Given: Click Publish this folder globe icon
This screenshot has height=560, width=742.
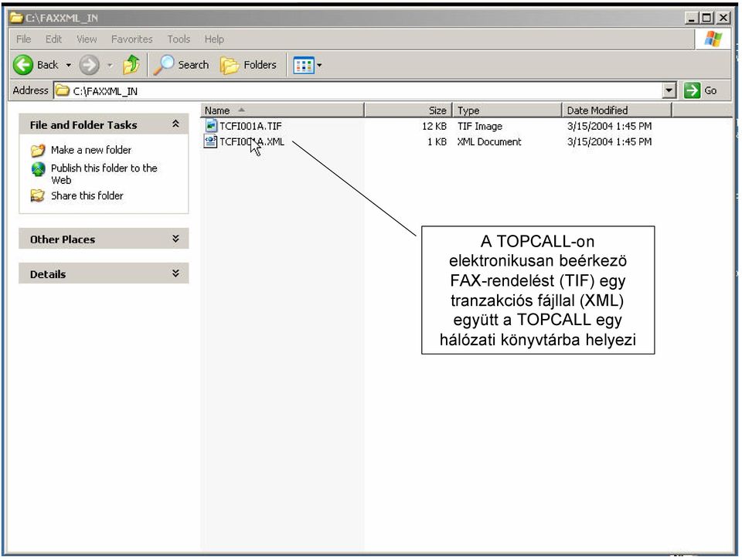Looking at the screenshot, I should [x=38, y=169].
